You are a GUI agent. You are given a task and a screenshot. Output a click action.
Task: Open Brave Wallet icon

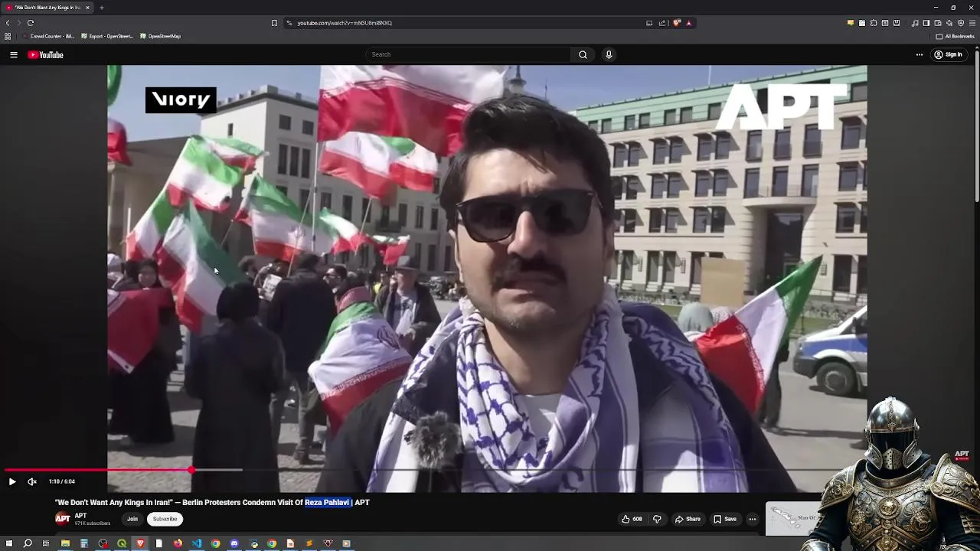pos(938,23)
